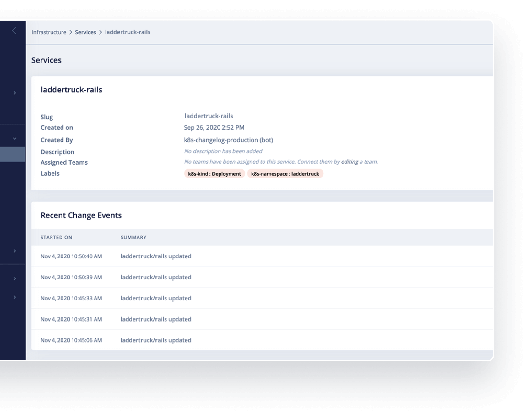Click laddertruck-rails in the breadcrumb
This screenshot has width=532, height=418.
point(128,32)
